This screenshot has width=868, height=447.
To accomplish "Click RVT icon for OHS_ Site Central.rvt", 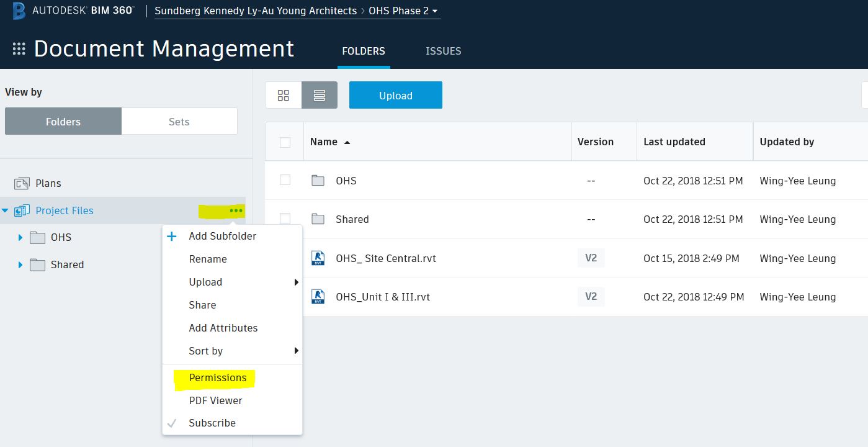I will pyautogui.click(x=318, y=258).
